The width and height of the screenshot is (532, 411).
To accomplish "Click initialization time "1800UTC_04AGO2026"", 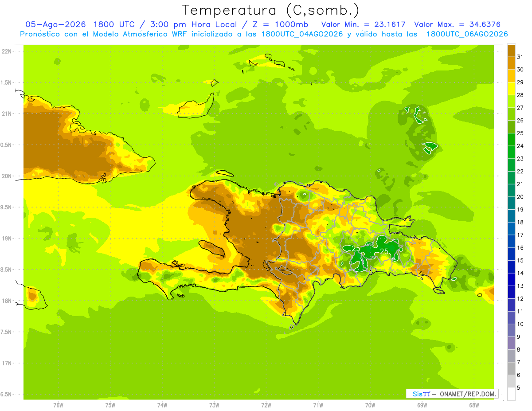I will pos(302,34).
